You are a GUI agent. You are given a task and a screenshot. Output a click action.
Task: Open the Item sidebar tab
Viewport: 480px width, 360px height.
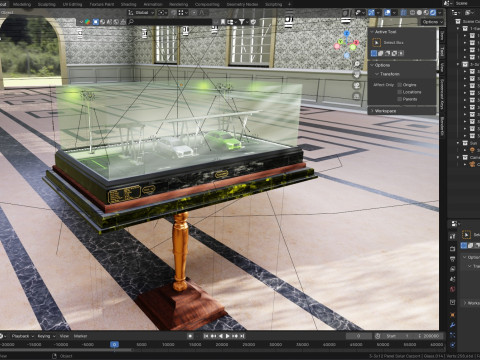tap(442, 36)
